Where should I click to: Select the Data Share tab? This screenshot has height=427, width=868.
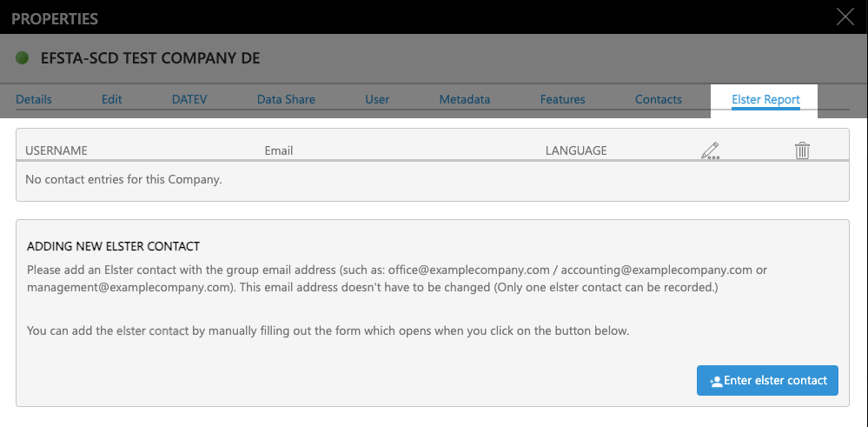[286, 99]
